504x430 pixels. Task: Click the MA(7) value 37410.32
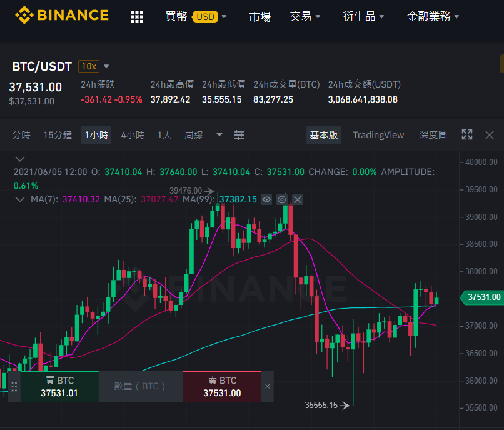[x=81, y=199]
